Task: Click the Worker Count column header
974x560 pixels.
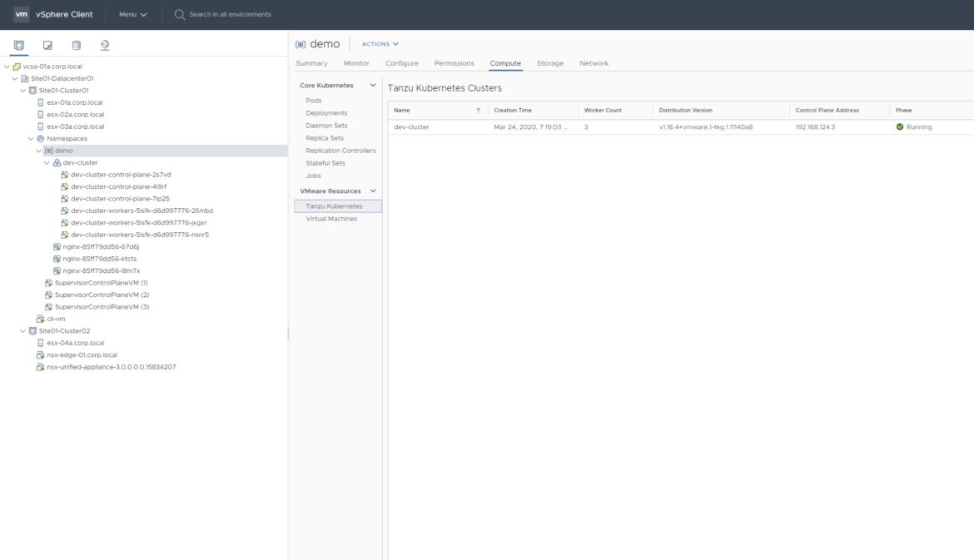Action: 603,111
